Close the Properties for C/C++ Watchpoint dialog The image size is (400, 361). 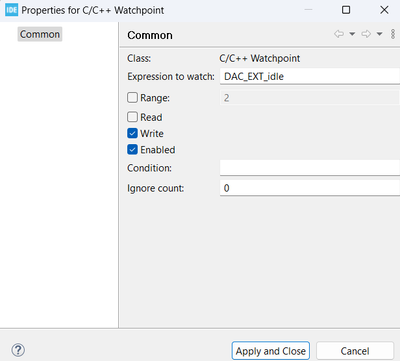point(384,10)
